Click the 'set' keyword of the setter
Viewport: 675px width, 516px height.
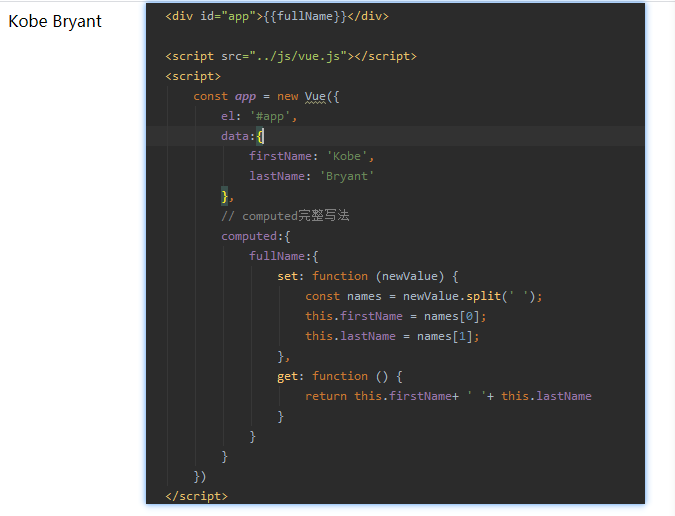click(288, 276)
